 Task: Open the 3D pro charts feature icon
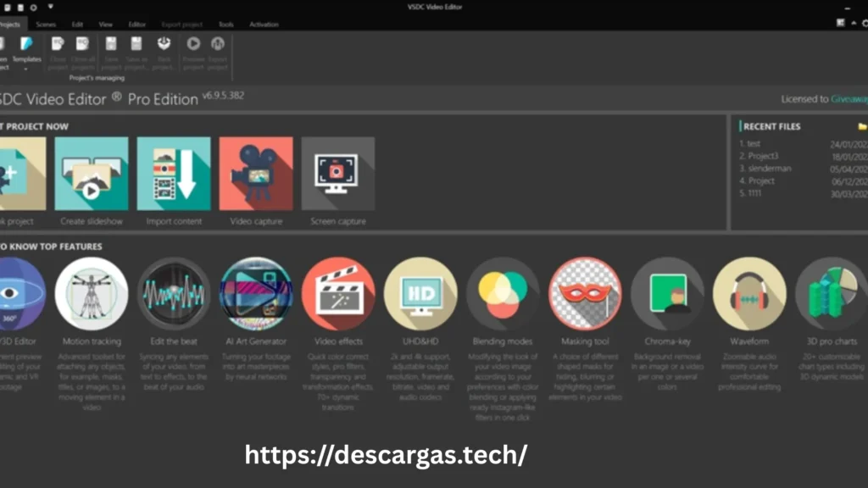click(832, 294)
